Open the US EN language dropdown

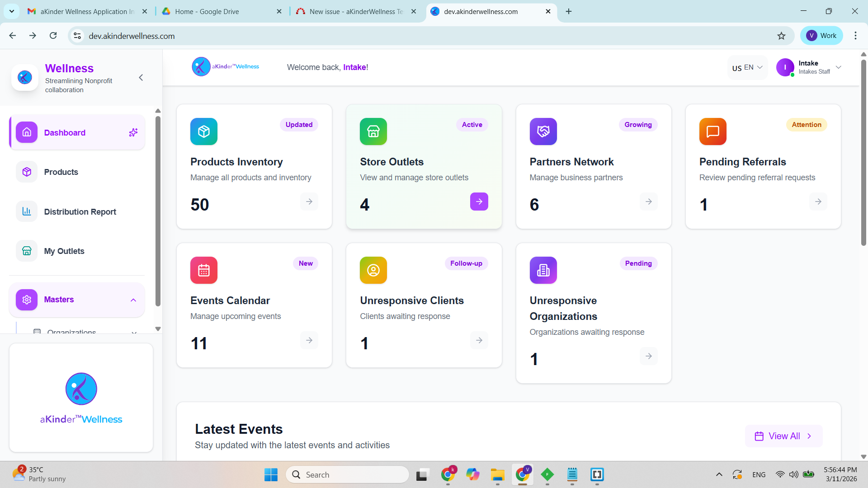(747, 67)
